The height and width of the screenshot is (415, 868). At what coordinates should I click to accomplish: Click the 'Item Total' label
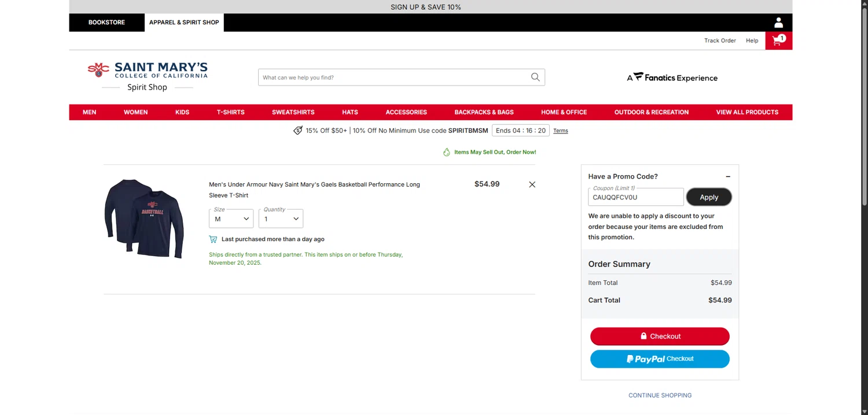603,283
